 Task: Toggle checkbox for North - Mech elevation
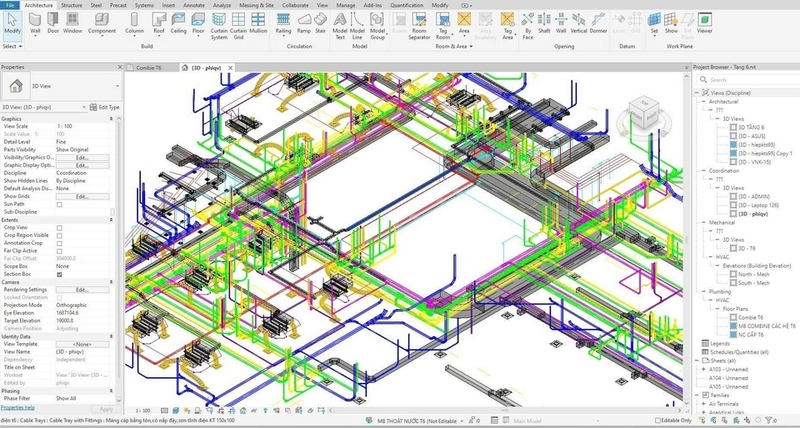tap(733, 274)
